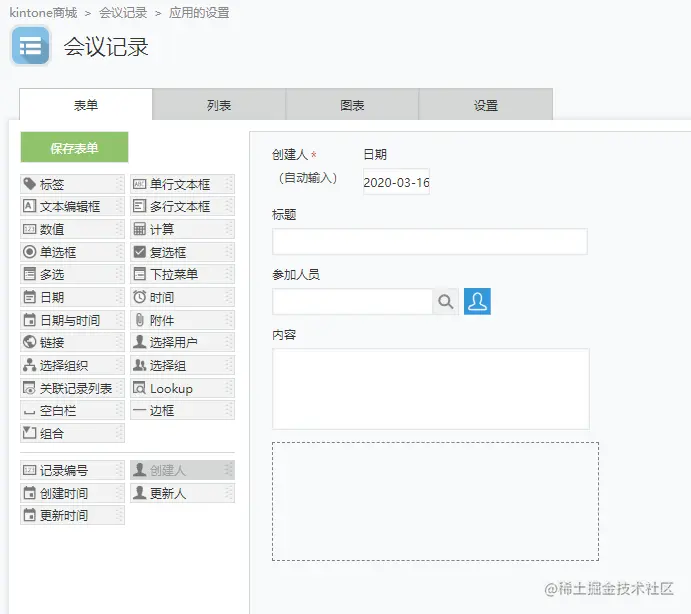Image resolution: width=691 pixels, height=614 pixels.
Task: Click the 链接 globe icon
Action: 30,342
